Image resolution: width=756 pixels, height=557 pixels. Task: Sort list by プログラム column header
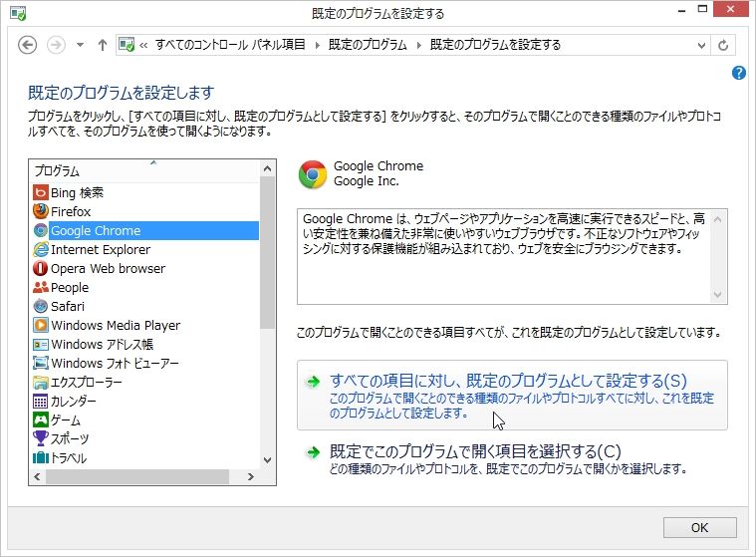point(144,171)
